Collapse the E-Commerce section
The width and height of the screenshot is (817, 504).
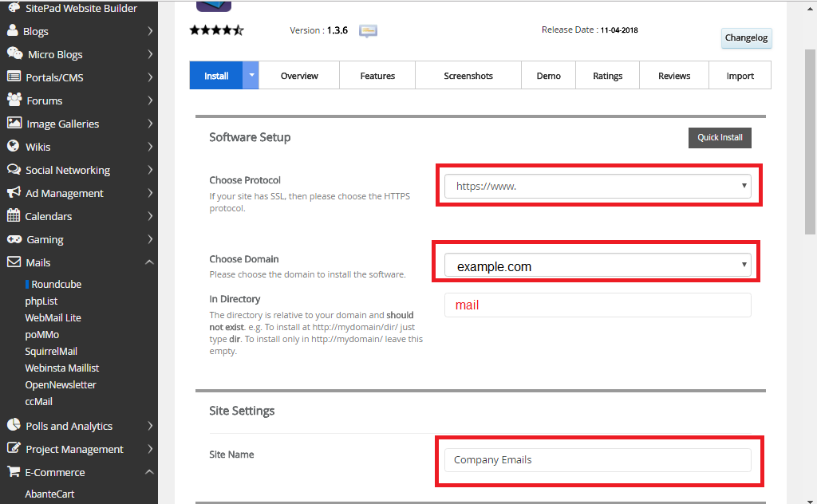pyautogui.click(x=148, y=471)
